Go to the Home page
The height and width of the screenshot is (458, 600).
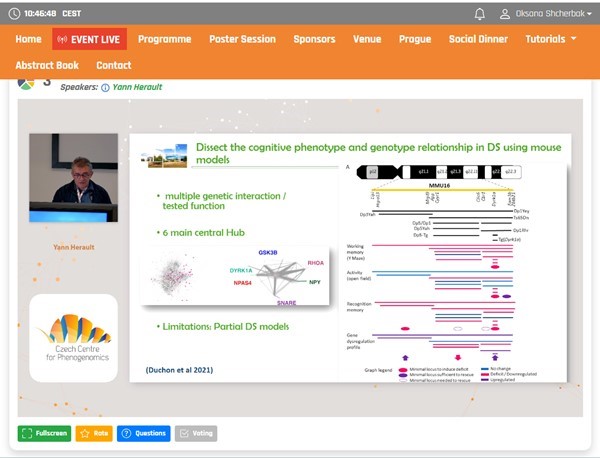(28, 39)
